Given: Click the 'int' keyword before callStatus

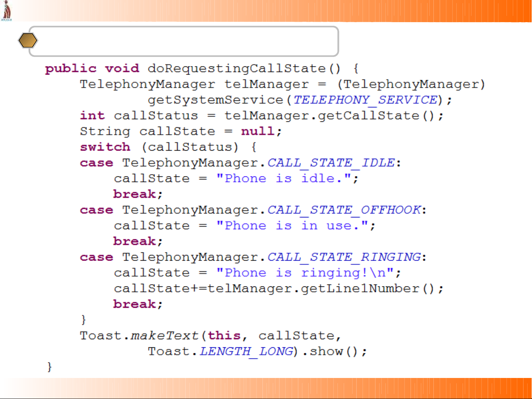Looking at the screenshot, I should pyautogui.click(x=92, y=116).
